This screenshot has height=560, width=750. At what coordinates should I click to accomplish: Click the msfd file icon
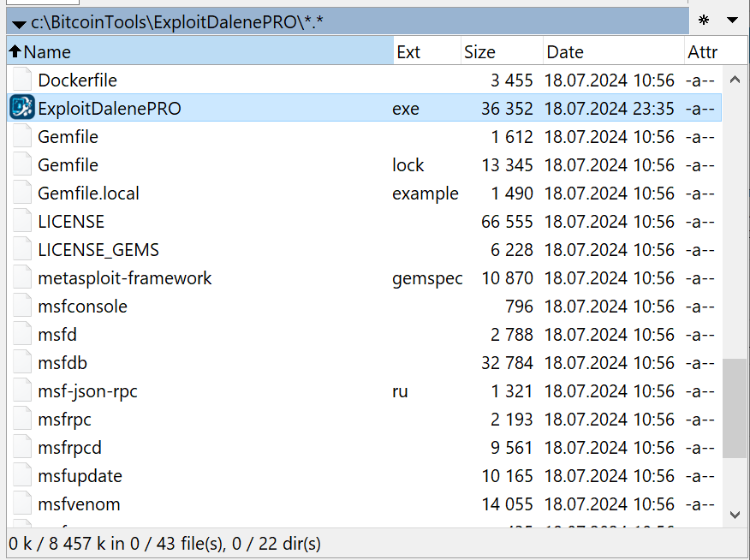click(x=22, y=334)
